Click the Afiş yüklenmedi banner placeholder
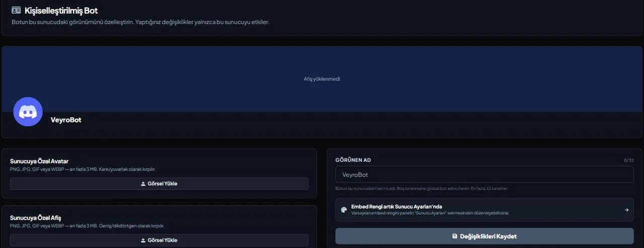Screen dimensions: 644x248 click(x=322, y=79)
